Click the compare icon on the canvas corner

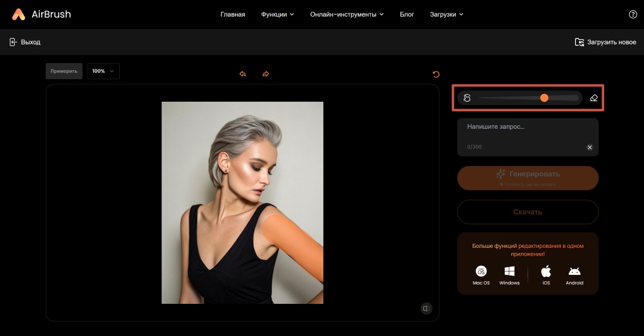pyautogui.click(x=426, y=309)
